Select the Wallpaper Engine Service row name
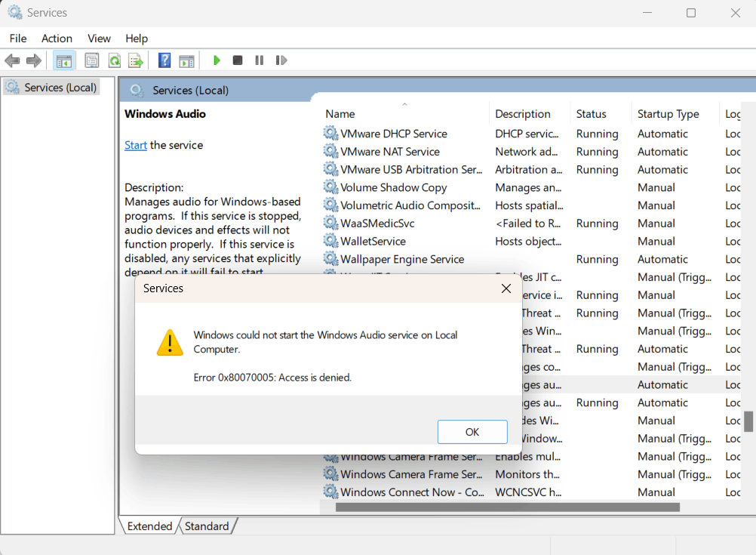Viewport: 756px width, 555px height. click(x=402, y=259)
